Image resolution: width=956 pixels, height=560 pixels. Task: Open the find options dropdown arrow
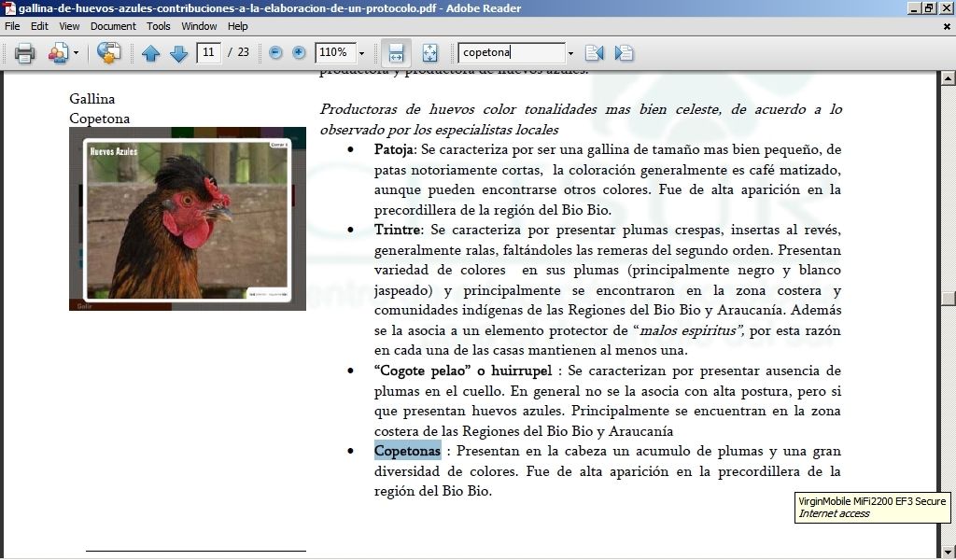570,53
